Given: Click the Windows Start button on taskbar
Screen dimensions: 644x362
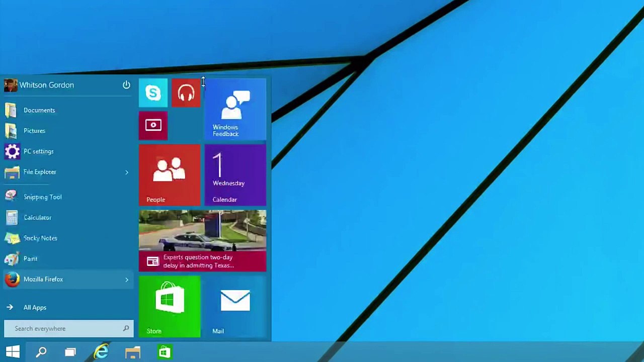Looking at the screenshot, I should pyautogui.click(x=13, y=352).
